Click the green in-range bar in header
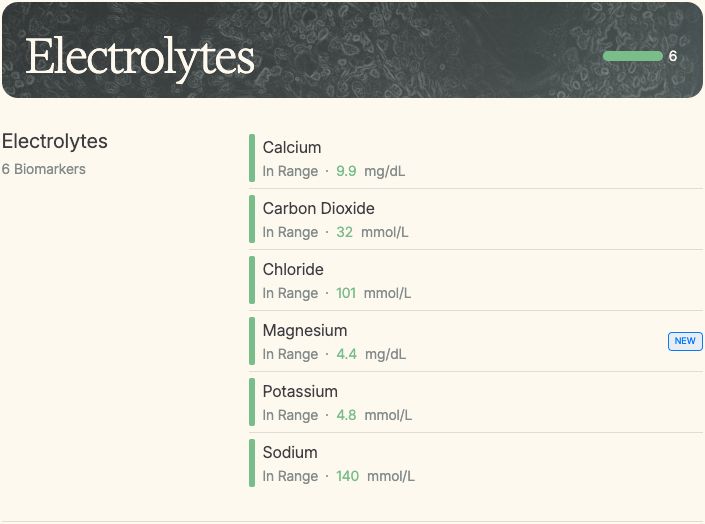705x524 pixels. point(633,56)
